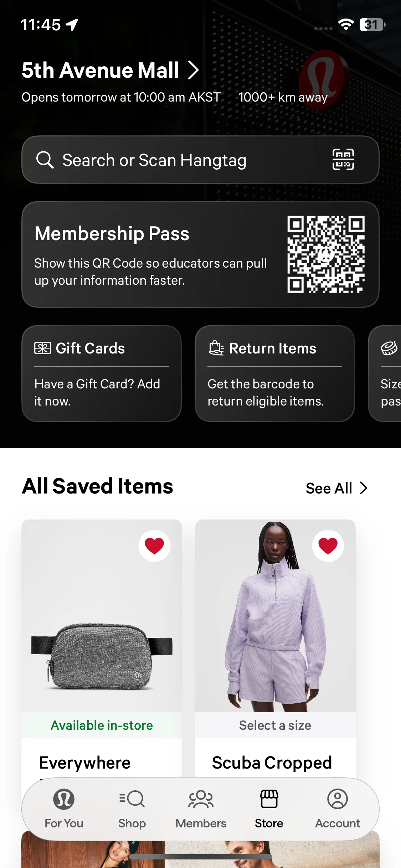Open the Membership Pass QR code
This screenshot has width=401, height=868.
326,254
